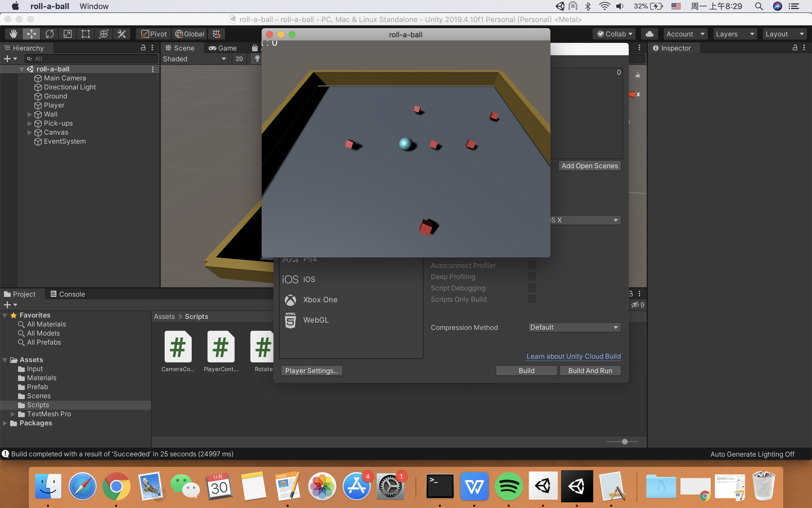Open the Layout dropdown
This screenshot has width=812, height=508.
(784, 34)
